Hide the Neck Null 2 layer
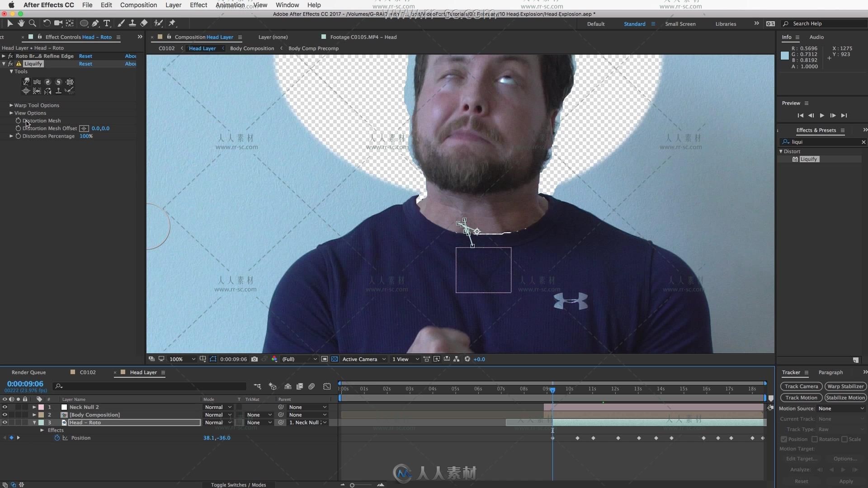868x488 pixels. pos(5,407)
